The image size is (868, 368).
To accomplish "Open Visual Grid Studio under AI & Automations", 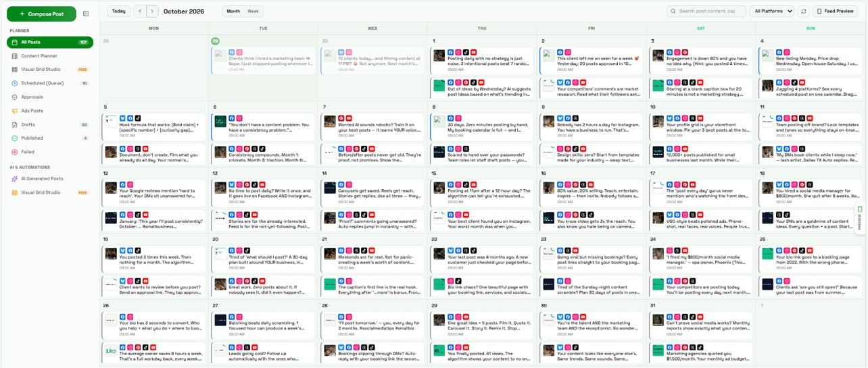I will coord(50,192).
